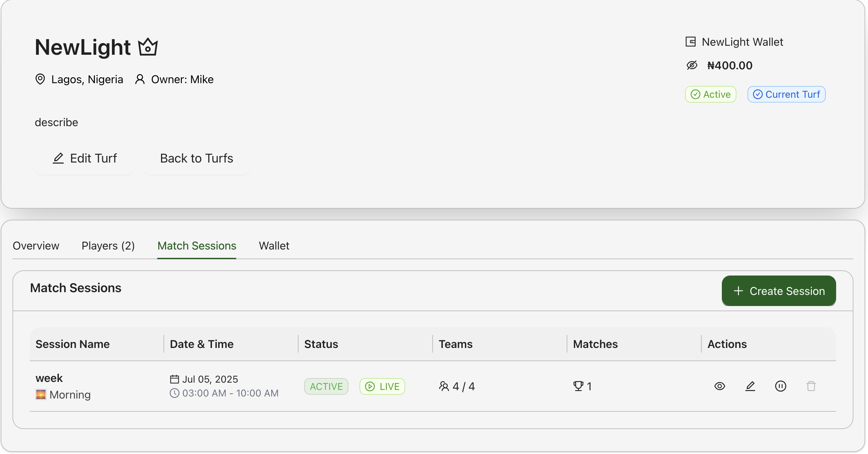The height and width of the screenshot is (454, 868).
Task: Click the trophy matches icon
Action: [578, 386]
